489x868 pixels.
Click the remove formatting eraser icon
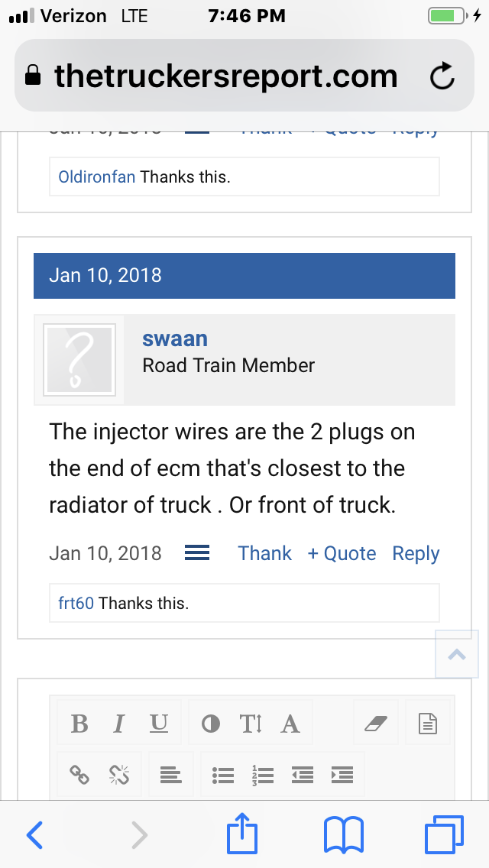click(376, 724)
